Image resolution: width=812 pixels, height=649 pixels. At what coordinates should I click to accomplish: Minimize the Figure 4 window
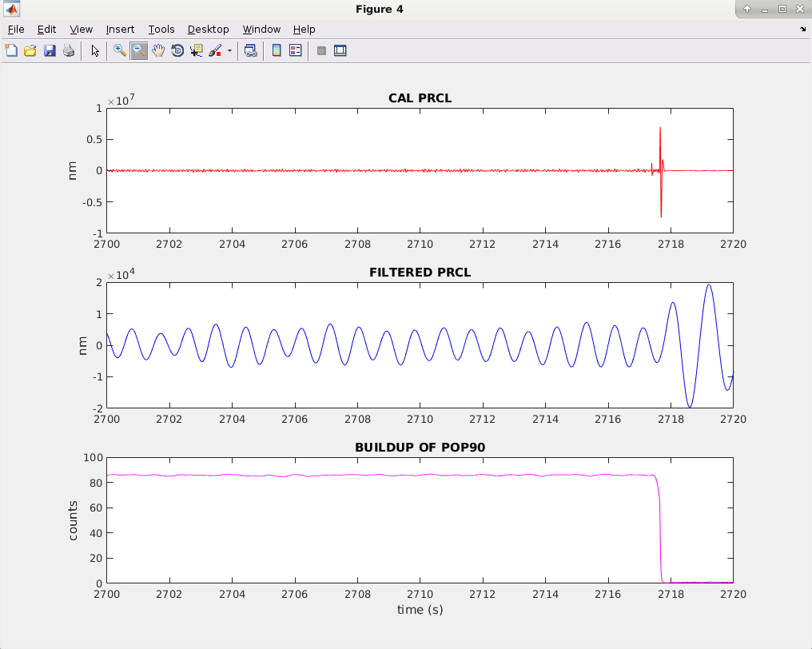pyautogui.click(x=765, y=9)
